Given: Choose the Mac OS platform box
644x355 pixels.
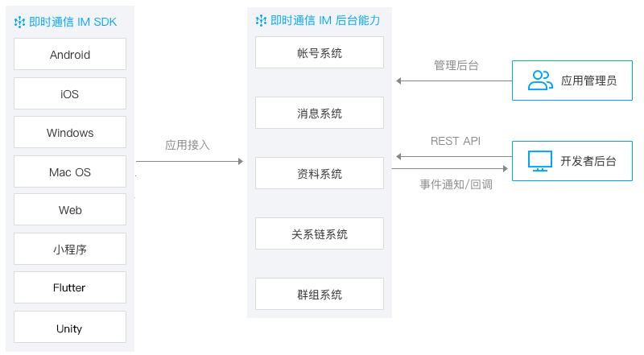Looking at the screenshot, I should (70, 171).
